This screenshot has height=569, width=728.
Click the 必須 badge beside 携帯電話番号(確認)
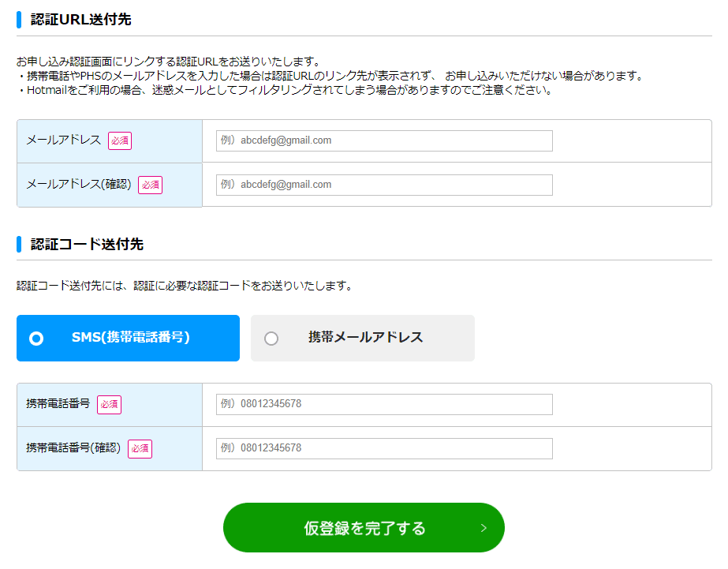(x=140, y=449)
